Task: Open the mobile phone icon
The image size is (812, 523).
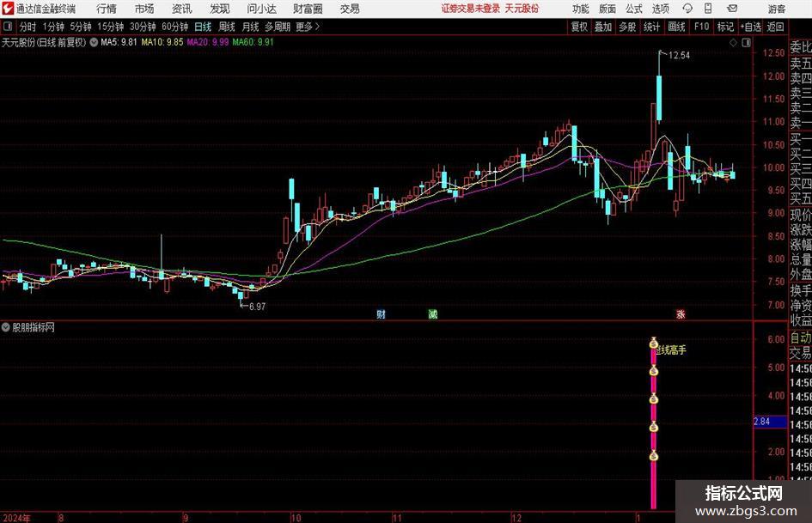Action: (x=707, y=9)
